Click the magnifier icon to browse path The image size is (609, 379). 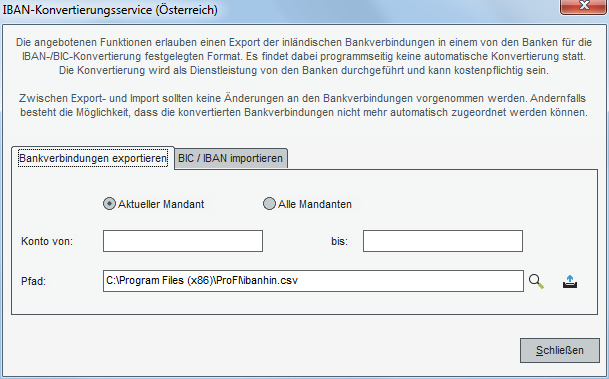click(x=536, y=281)
